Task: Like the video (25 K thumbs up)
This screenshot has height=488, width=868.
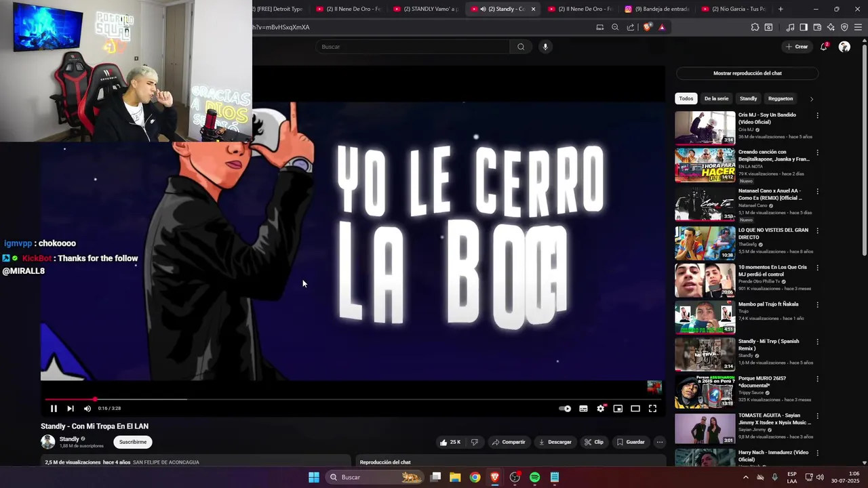Action: click(450, 442)
